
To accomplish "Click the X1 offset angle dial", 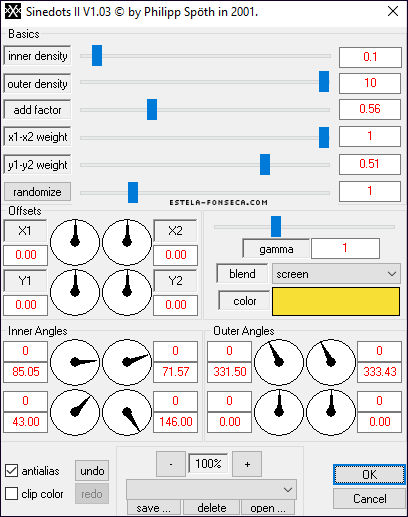I will (75, 242).
